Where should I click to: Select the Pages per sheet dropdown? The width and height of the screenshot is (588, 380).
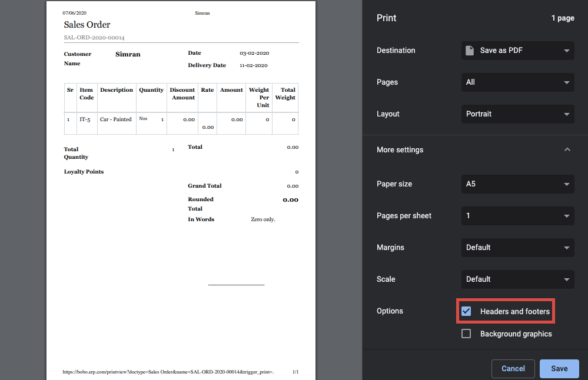[517, 216]
